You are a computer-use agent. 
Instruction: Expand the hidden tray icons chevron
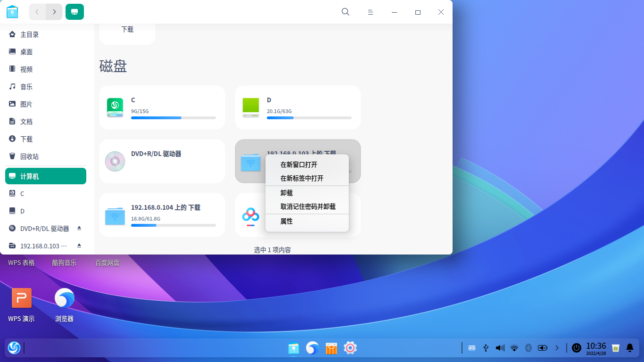(x=557, y=348)
